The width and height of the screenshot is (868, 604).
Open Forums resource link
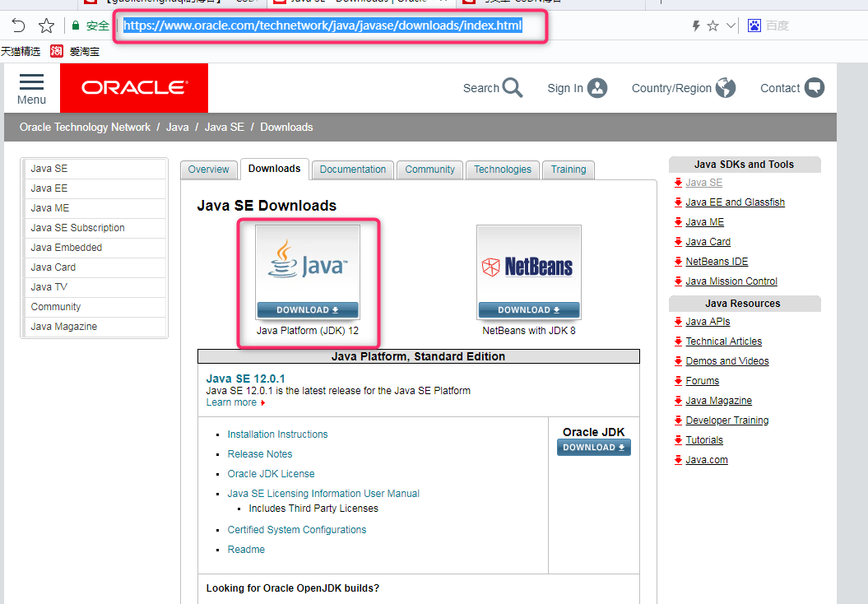(x=702, y=381)
